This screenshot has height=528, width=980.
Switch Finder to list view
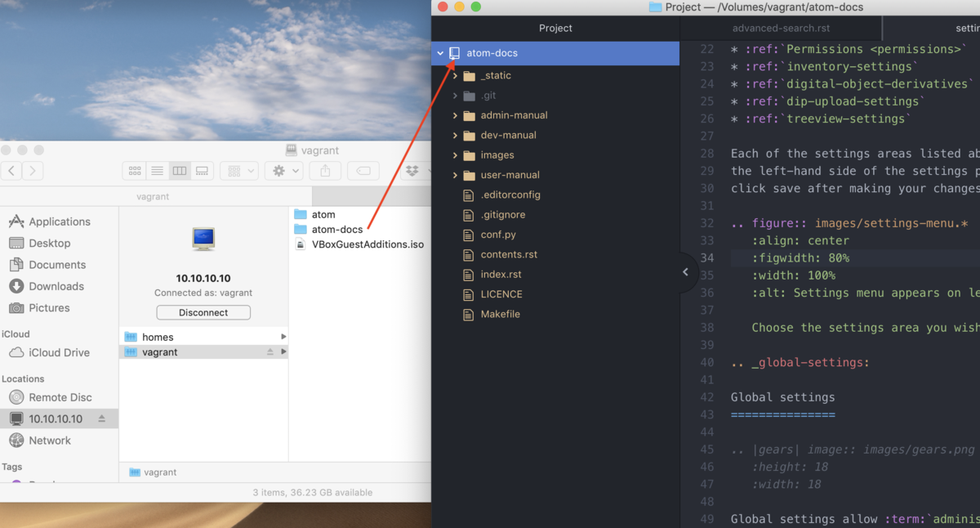(x=157, y=171)
